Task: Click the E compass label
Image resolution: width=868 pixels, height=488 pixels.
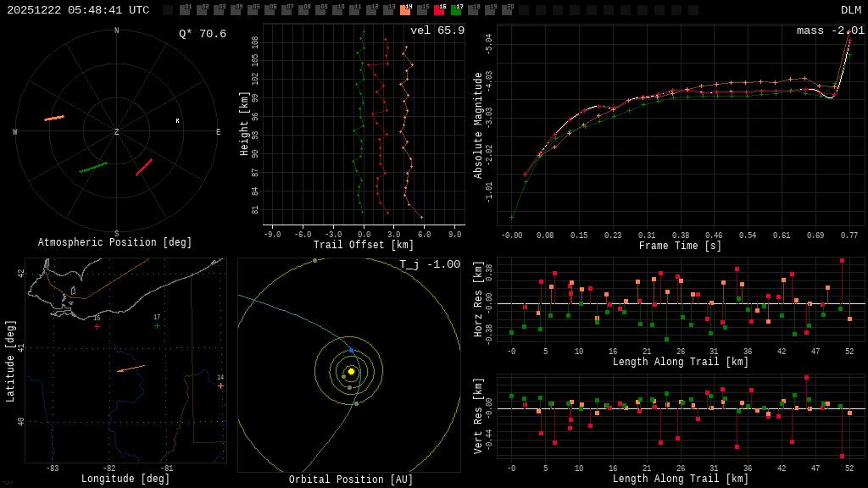Action: tap(218, 131)
